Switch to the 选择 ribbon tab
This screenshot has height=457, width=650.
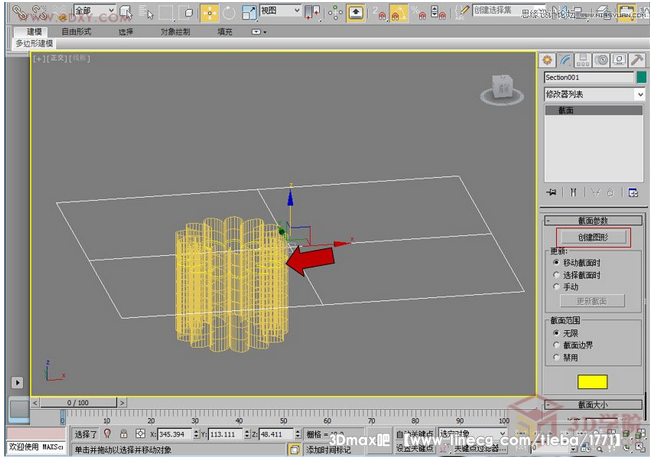click(126, 32)
